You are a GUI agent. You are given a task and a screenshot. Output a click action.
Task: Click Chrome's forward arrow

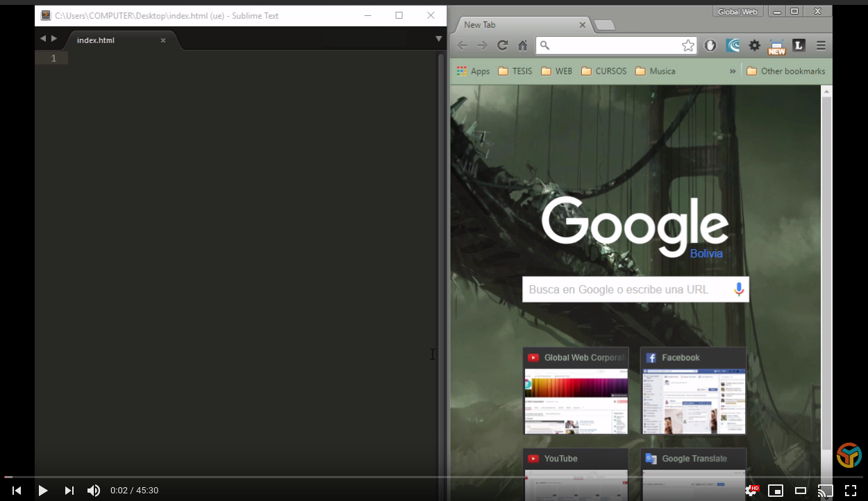482,46
